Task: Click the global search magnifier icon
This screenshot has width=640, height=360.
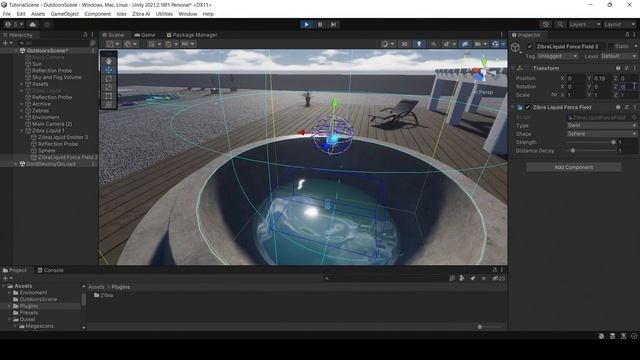Action: pyautogui.click(x=560, y=24)
